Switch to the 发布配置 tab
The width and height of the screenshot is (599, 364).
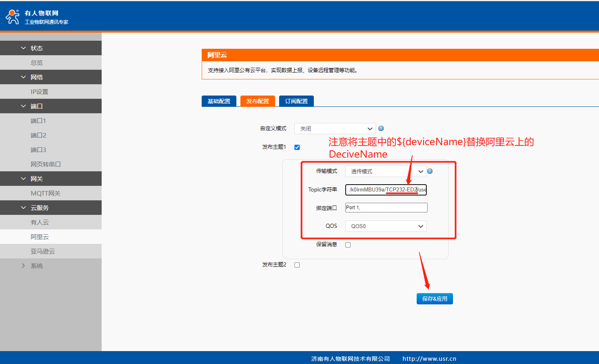coord(258,101)
